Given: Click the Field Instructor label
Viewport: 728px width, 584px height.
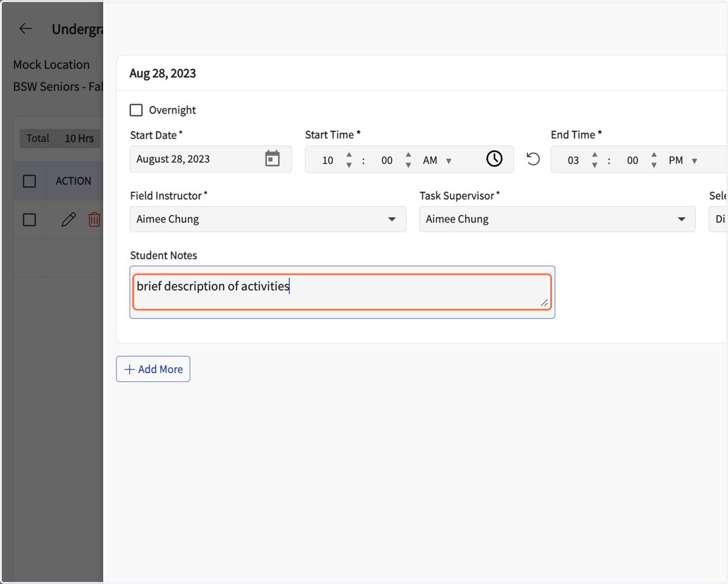Looking at the screenshot, I should pos(169,196).
